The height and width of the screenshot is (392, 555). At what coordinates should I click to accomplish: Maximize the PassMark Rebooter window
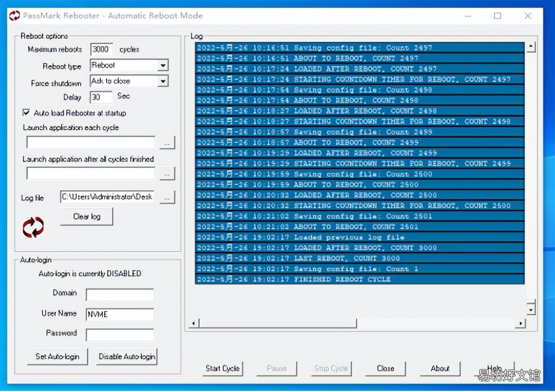pos(498,16)
